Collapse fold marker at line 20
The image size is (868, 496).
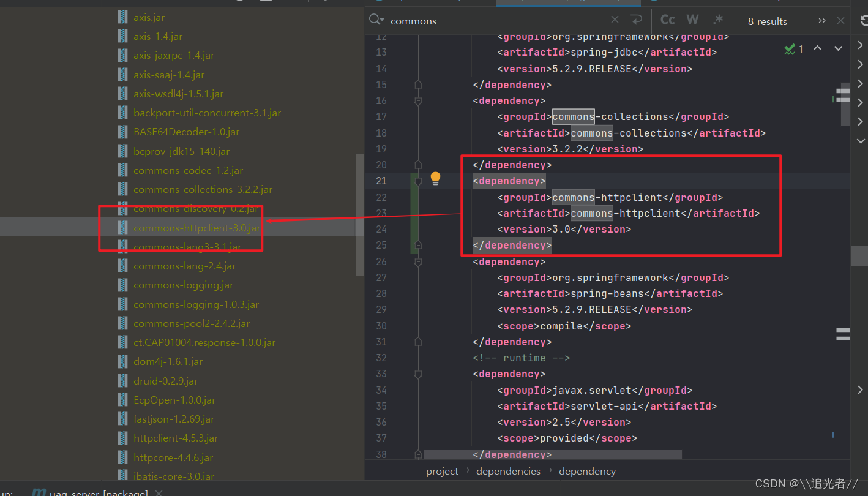418,165
